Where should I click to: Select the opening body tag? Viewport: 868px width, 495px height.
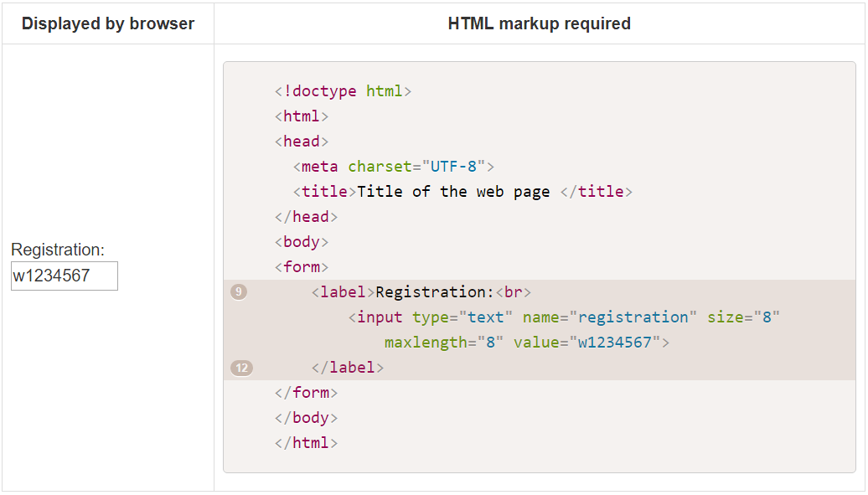(x=301, y=241)
